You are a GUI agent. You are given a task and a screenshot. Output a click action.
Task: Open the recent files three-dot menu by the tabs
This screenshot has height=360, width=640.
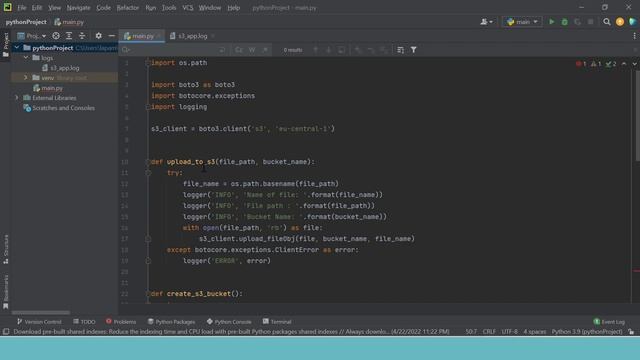(634, 36)
